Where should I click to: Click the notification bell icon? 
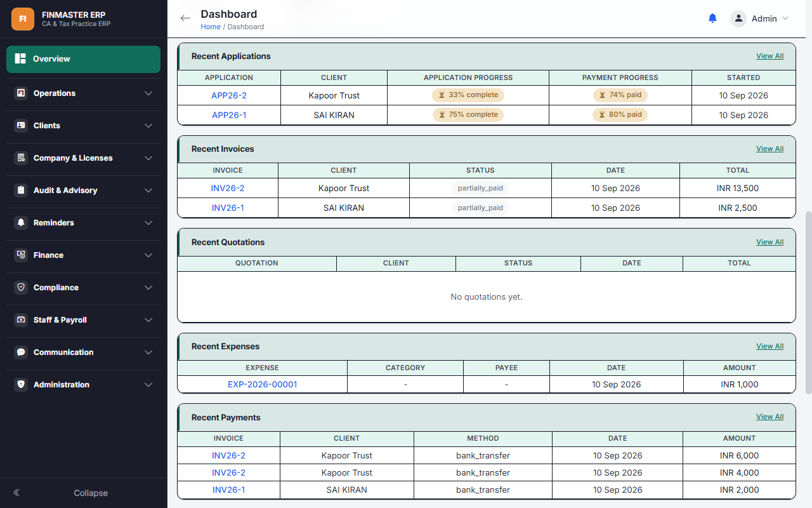point(712,18)
